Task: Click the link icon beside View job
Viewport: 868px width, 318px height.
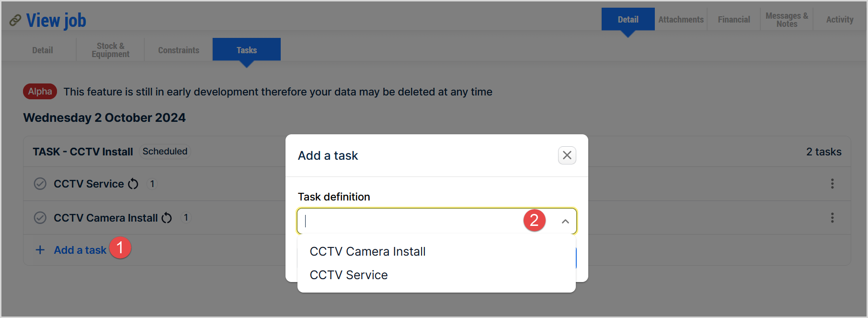Action: point(15,20)
